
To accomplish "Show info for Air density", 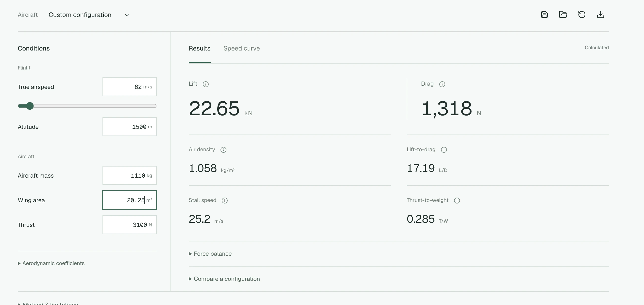I will (x=223, y=150).
